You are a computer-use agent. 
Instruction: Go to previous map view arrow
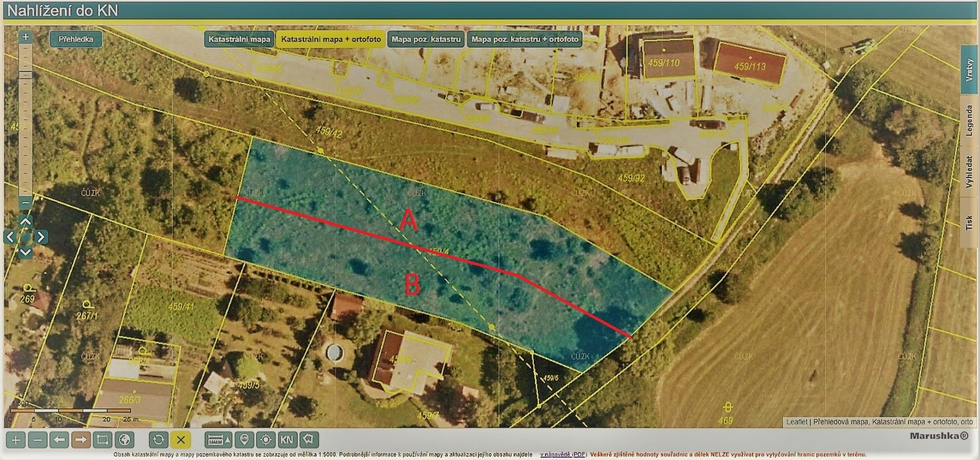pyautogui.click(x=59, y=440)
